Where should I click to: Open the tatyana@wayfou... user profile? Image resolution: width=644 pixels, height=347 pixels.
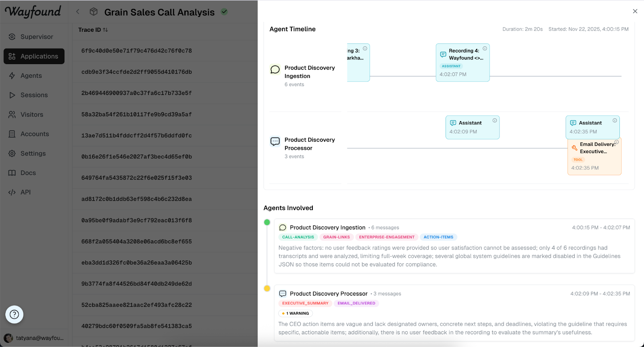34,338
